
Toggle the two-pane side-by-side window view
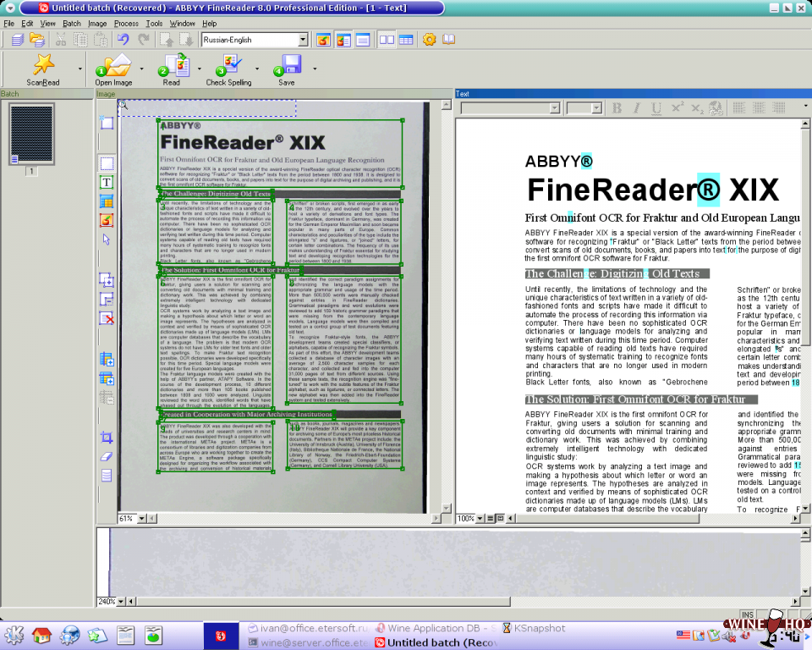pos(387,40)
